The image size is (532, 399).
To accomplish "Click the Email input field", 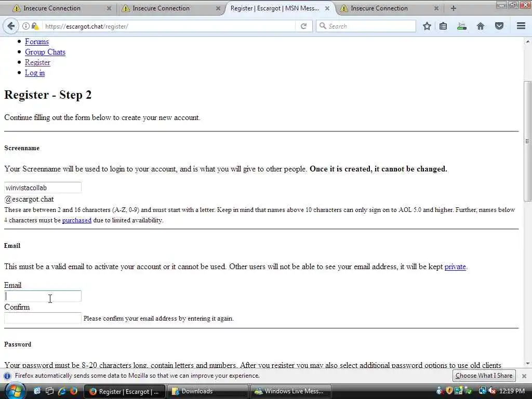I will coord(43,296).
